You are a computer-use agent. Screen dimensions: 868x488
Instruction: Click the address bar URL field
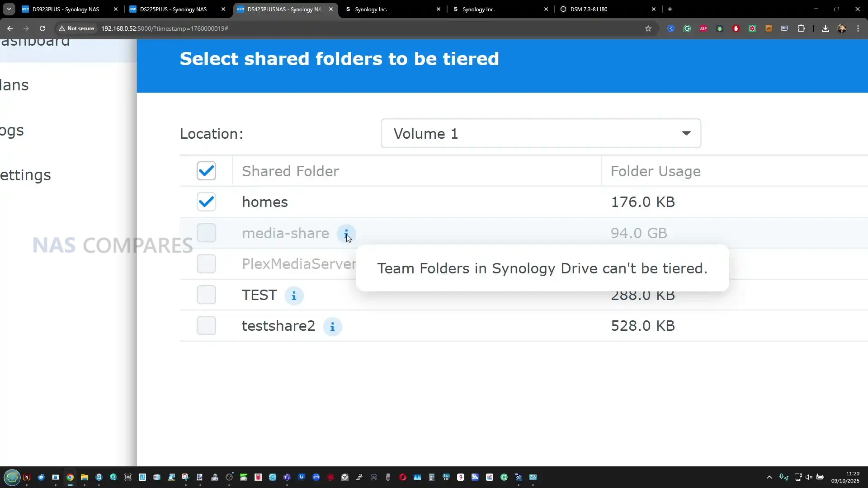[x=316, y=28]
